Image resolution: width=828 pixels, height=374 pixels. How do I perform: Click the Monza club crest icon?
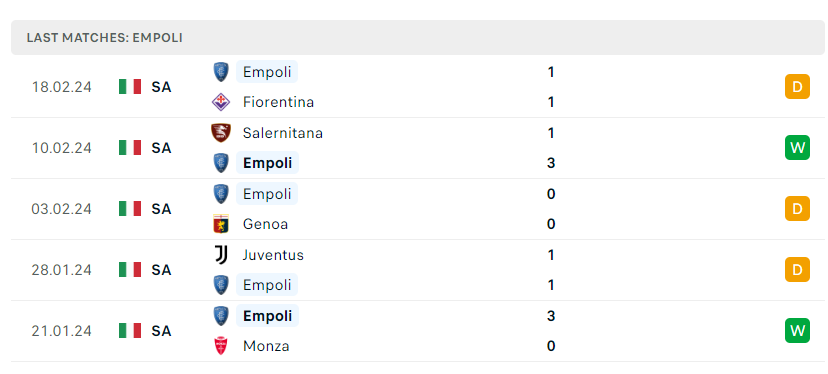point(221,346)
